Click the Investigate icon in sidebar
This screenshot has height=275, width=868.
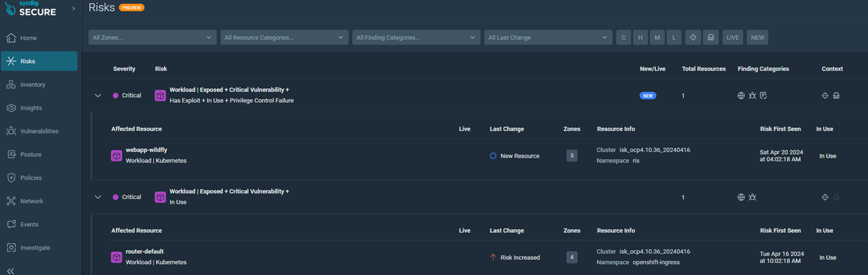(x=11, y=248)
